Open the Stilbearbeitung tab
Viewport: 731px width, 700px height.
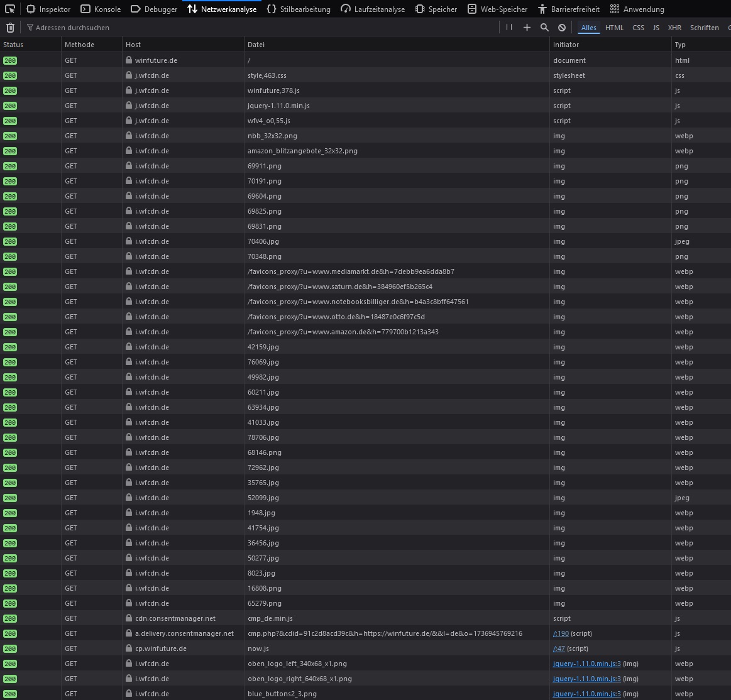[299, 9]
